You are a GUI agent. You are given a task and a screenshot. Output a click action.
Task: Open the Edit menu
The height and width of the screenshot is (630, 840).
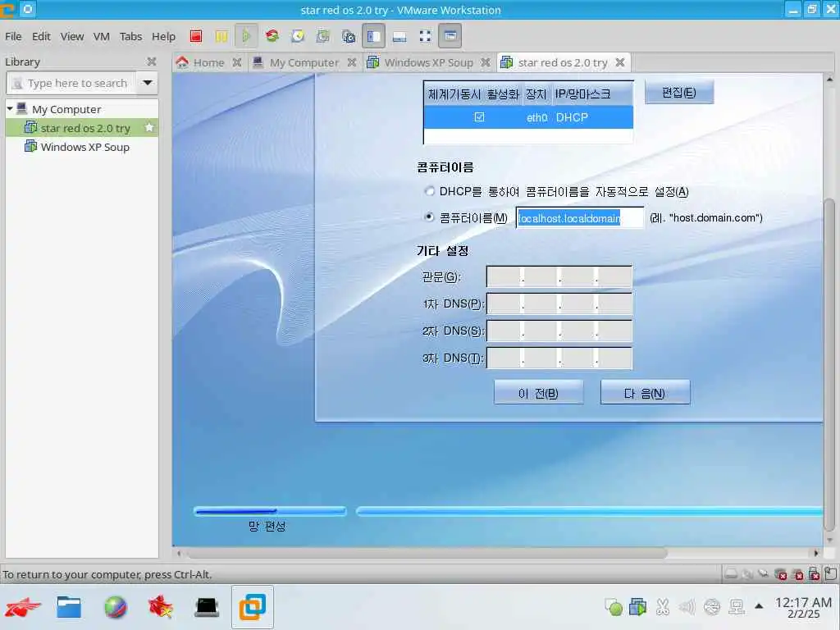41,36
